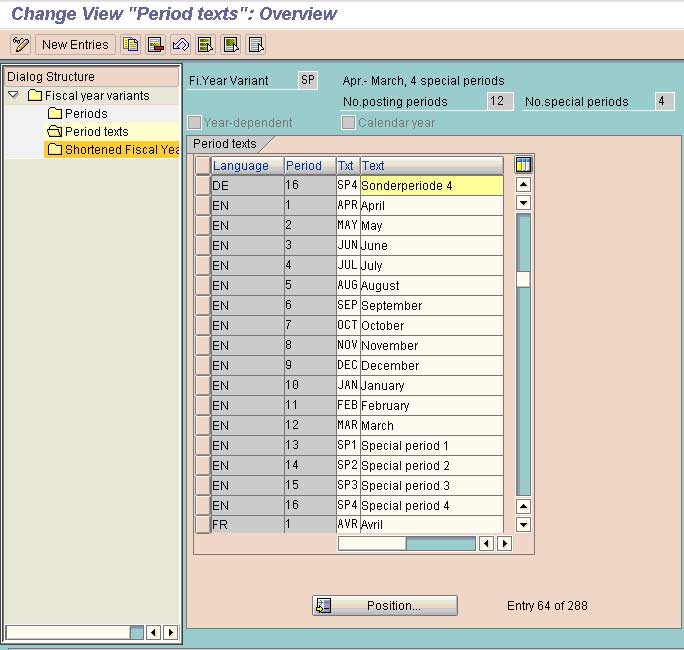
Task: Click the Text column header
Action: (x=431, y=166)
